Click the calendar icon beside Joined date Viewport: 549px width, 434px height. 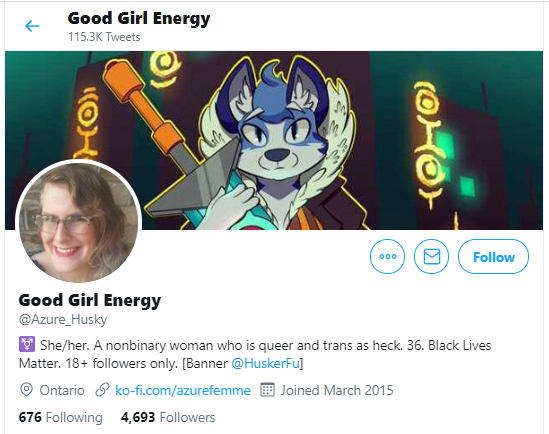coord(267,390)
